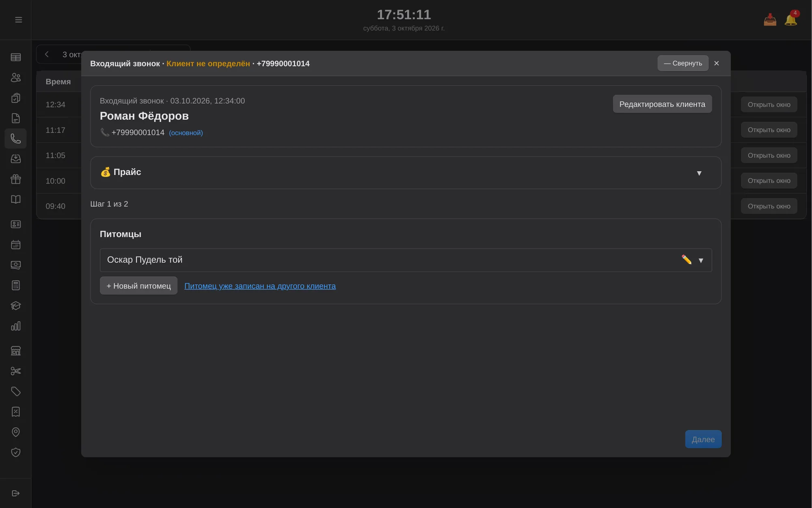Open the notifications bell with badge
The height and width of the screenshot is (508, 812).
click(791, 19)
